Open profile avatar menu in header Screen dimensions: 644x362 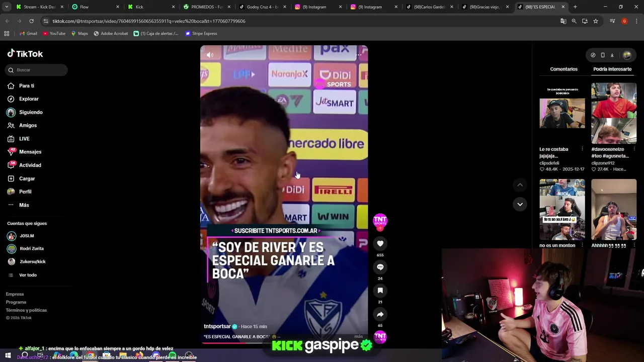click(x=627, y=55)
